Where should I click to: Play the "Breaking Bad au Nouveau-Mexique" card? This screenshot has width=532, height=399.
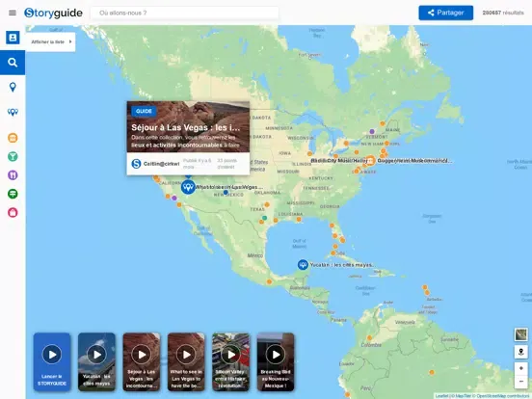point(276,362)
